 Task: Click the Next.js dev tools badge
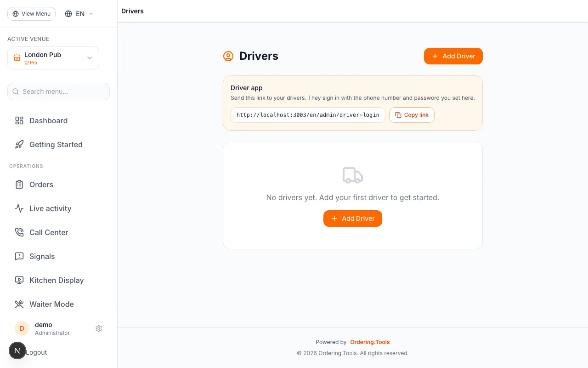17,351
